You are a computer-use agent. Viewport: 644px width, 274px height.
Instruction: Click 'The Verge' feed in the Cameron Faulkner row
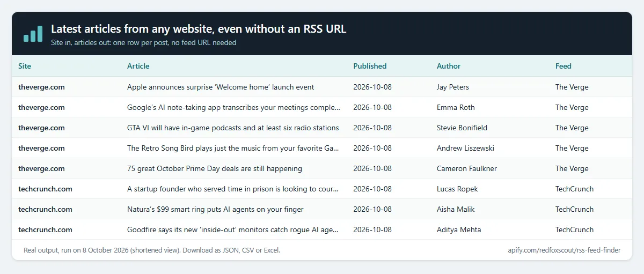[x=572, y=168]
